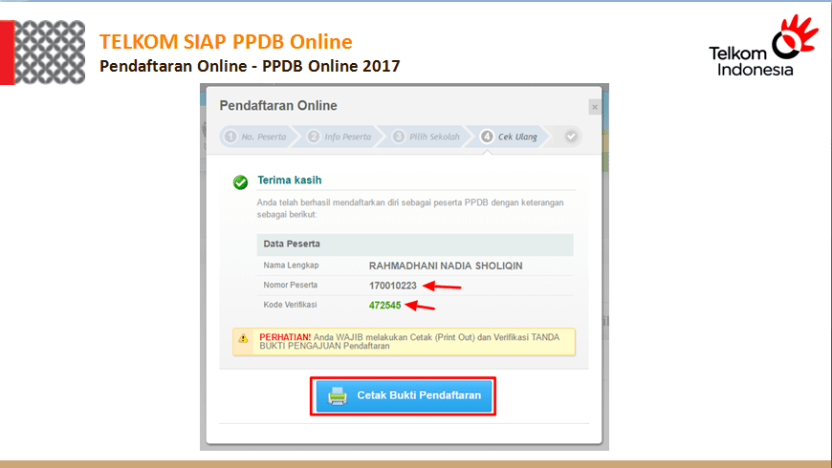Click the green success checkmark icon

pos(240,182)
